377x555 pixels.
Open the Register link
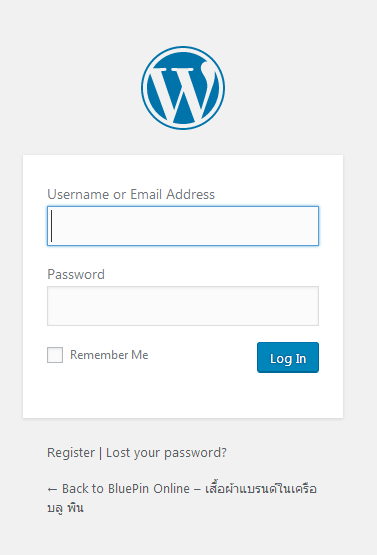coord(71,453)
